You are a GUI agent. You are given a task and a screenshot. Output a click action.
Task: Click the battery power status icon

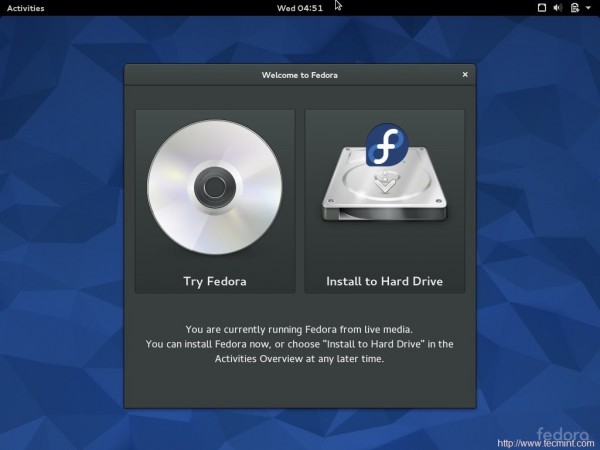pos(576,8)
